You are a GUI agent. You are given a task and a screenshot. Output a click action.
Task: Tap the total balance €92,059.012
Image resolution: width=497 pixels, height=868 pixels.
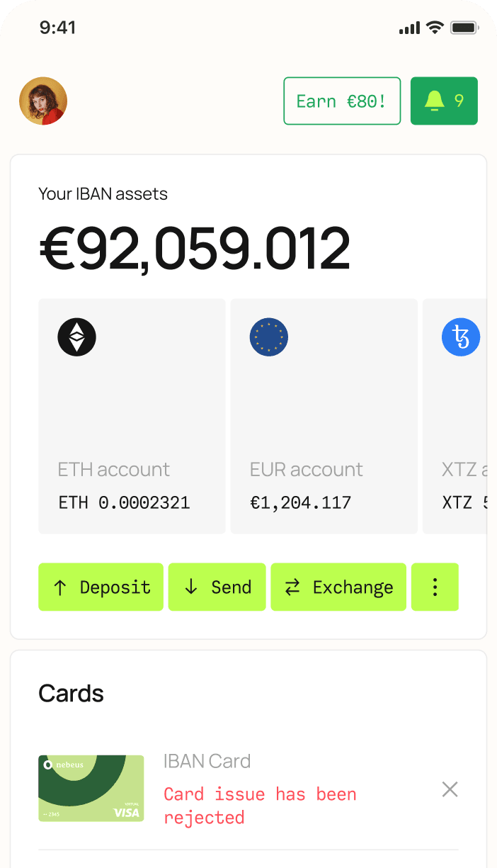[x=195, y=249]
